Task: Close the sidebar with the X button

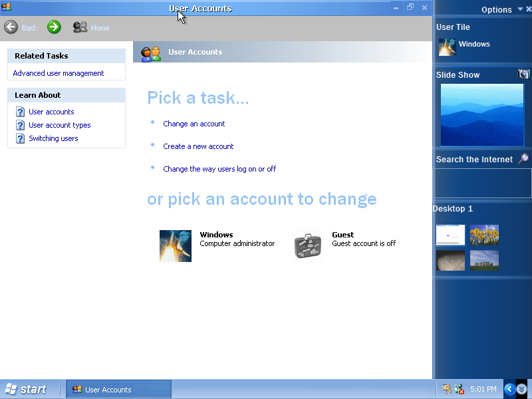Action: coord(529,9)
